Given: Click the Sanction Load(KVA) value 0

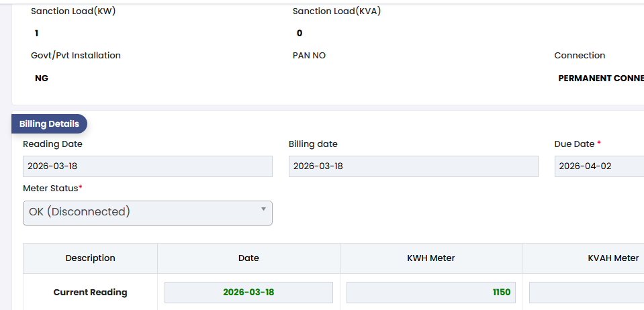Looking at the screenshot, I should click(300, 33).
